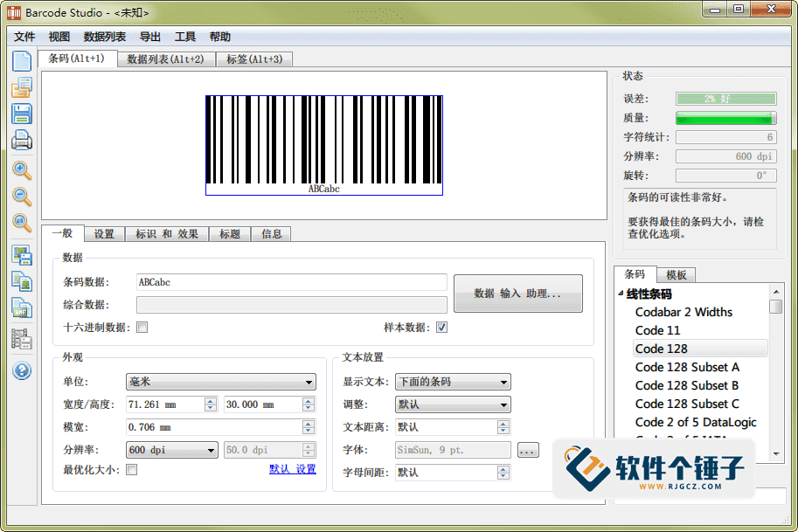
Task: Reset zoom to 1:1 view
Action: coord(22,223)
